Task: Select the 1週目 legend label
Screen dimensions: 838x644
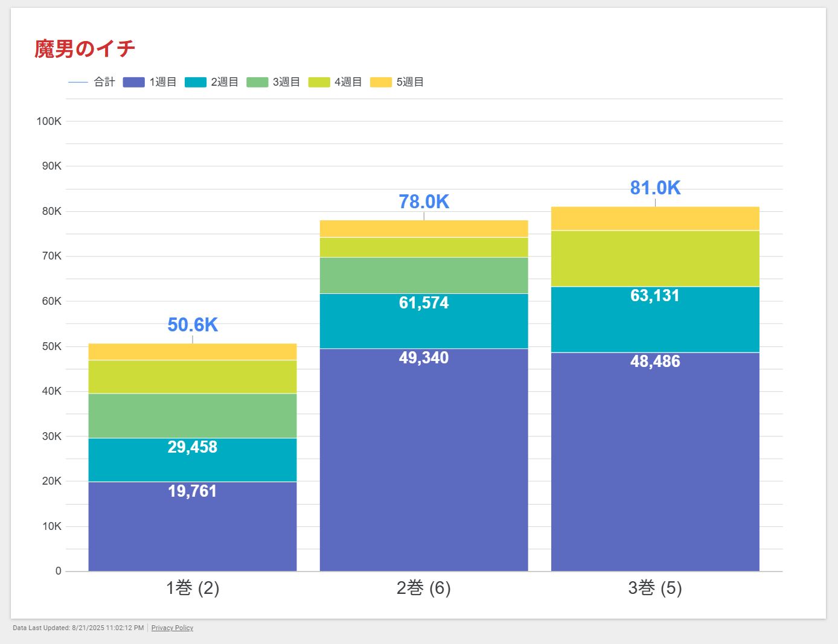Action: pyautogui.click(x=163, y=82)
